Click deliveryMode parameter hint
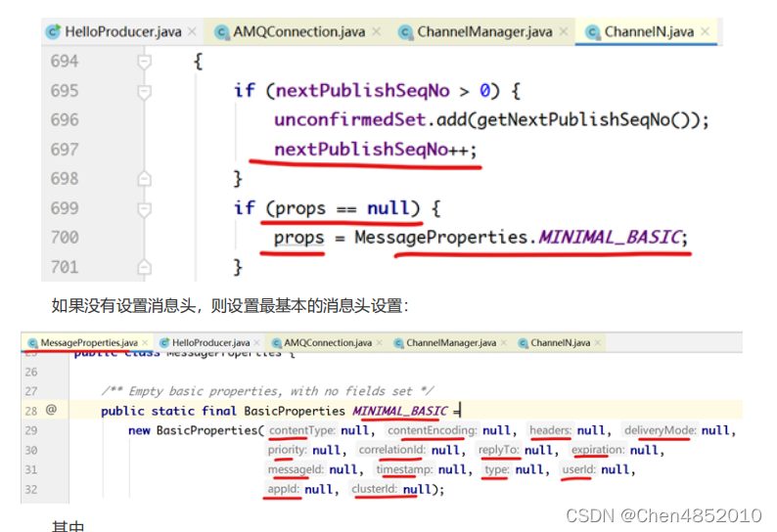Viewport: 777px width, 532px height. 660,430
